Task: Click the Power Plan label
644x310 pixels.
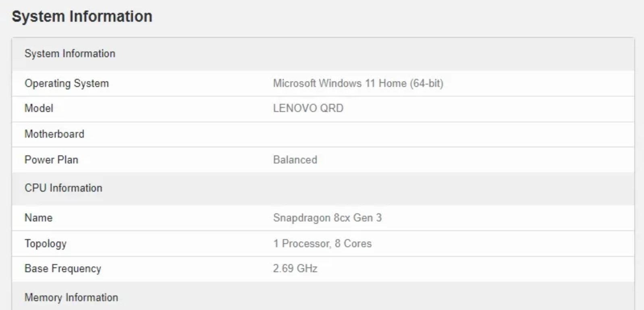Action: [x=51, y=160]
